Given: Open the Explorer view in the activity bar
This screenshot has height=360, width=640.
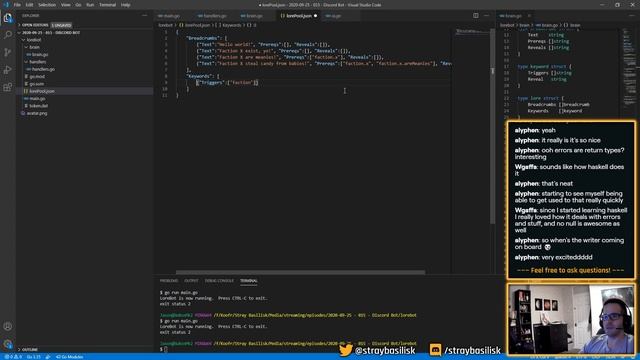Looking at the screenshot, I should pos(8,18).
